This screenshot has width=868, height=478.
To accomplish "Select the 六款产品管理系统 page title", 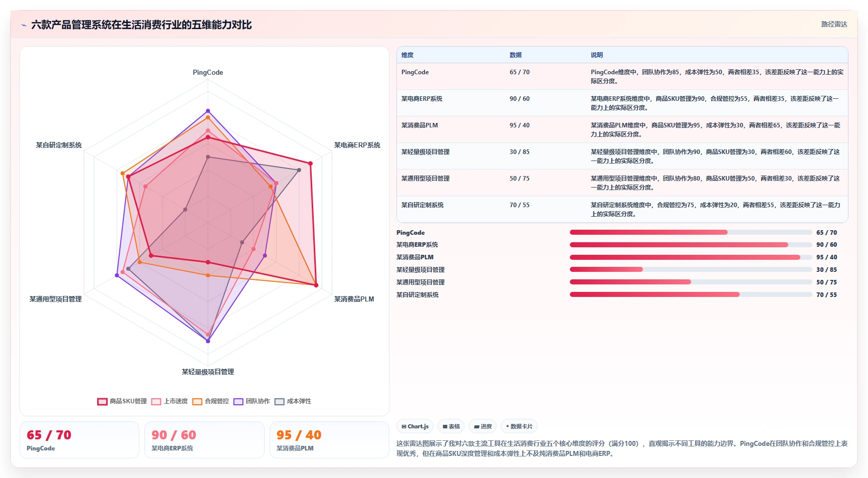I will [141, 25].
